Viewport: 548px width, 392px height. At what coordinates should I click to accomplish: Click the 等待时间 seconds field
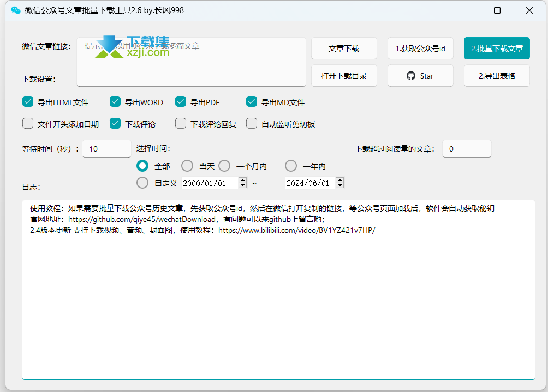click(106, 149)
